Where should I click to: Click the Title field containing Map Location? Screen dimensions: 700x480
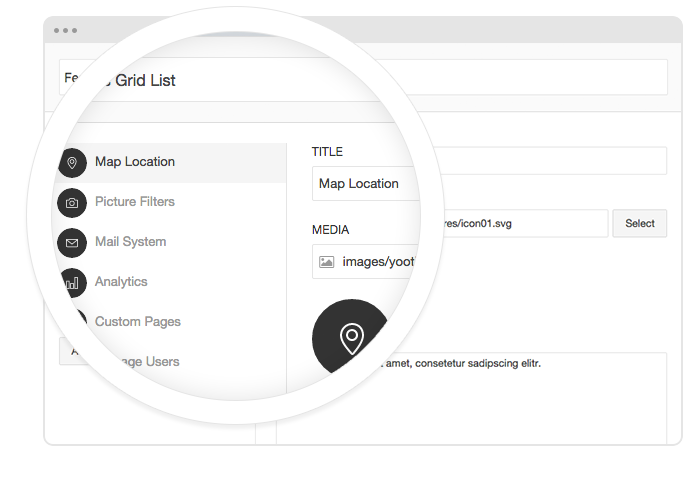click(x=362, y=184)
